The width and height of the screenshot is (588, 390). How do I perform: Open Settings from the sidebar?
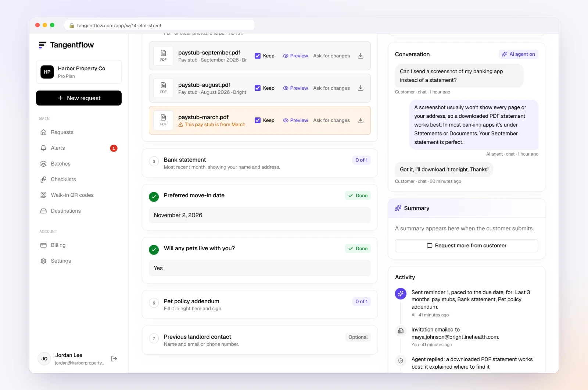(x=79, y=261)
